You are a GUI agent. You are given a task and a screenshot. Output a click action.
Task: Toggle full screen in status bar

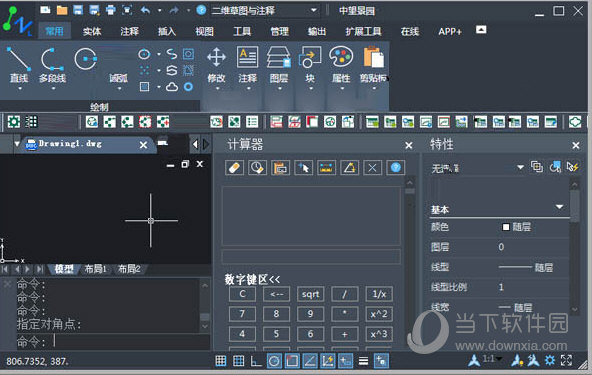(x=566, y=361)
